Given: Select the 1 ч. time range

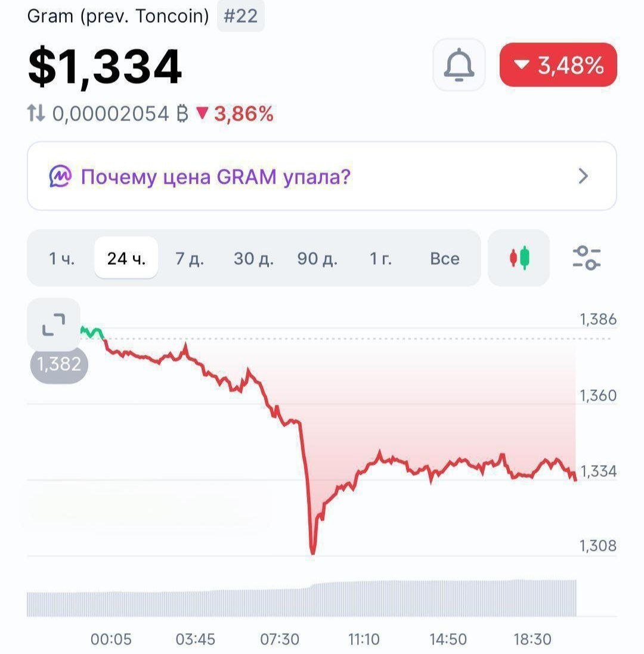Looking at the screenshot, I should point(62,258).
